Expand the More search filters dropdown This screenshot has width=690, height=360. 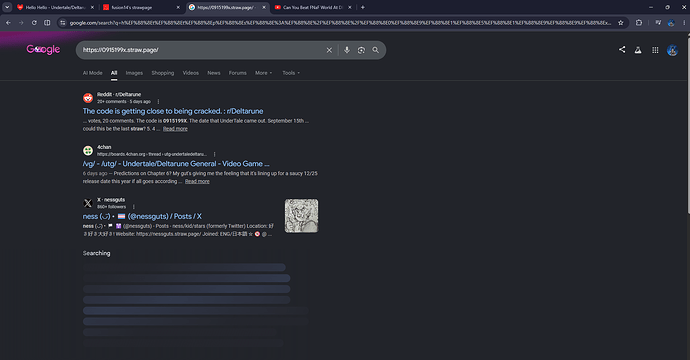[x=264, y=73]
